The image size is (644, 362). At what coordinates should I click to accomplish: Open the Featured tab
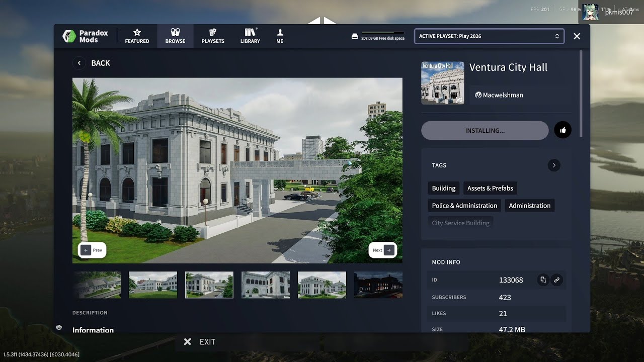click(x=137, y=36)
